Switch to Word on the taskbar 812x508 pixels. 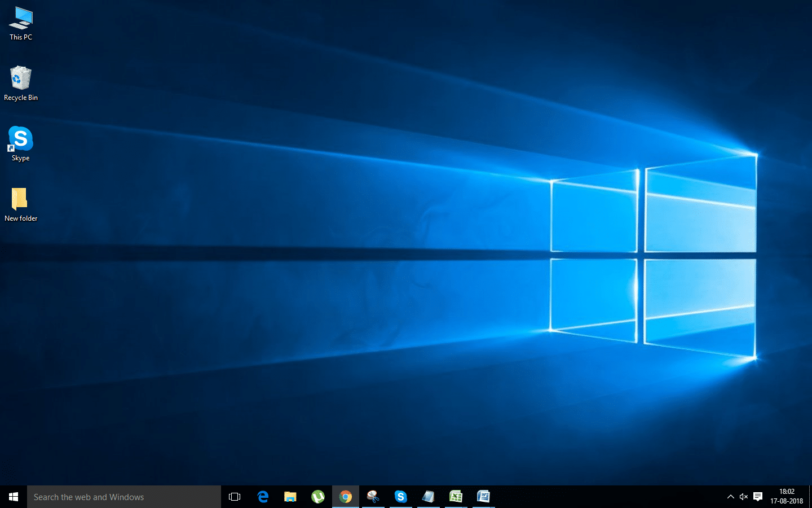click(x=484, y=497)
